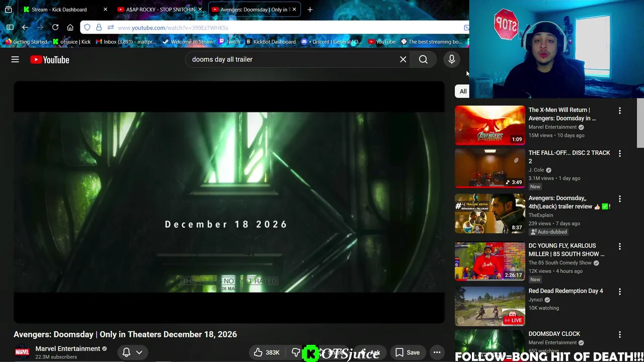The width and height of the screenshot is (644, 362).
Task: Select the Avengers: Doomsday tab
Action: point(254,10)
